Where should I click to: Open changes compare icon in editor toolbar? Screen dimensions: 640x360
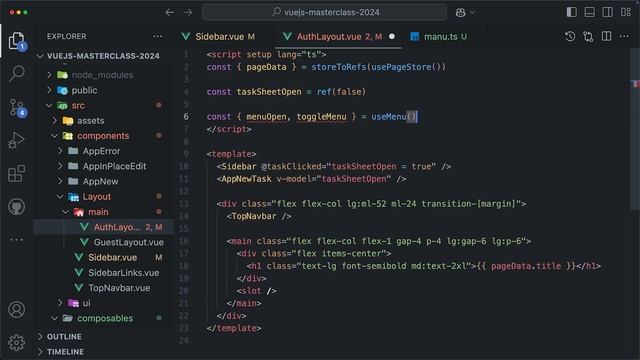tap(588, 37)
